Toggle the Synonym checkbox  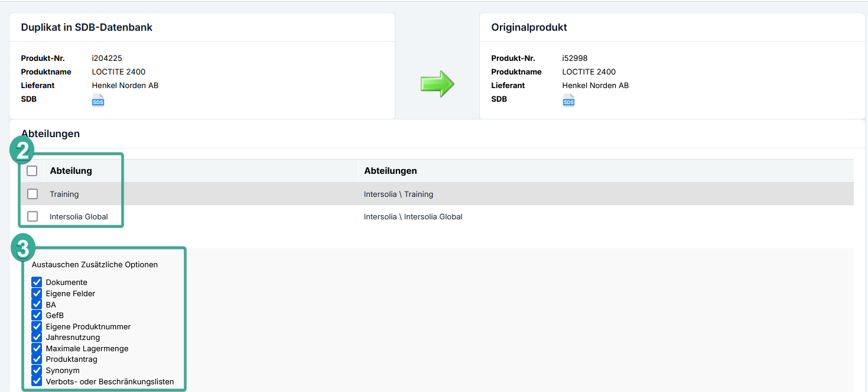[37, 370]
